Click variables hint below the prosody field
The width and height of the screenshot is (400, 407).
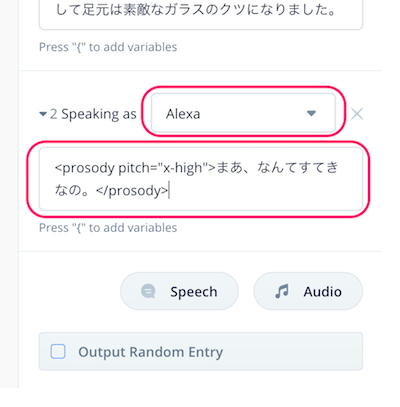[108, 228]
